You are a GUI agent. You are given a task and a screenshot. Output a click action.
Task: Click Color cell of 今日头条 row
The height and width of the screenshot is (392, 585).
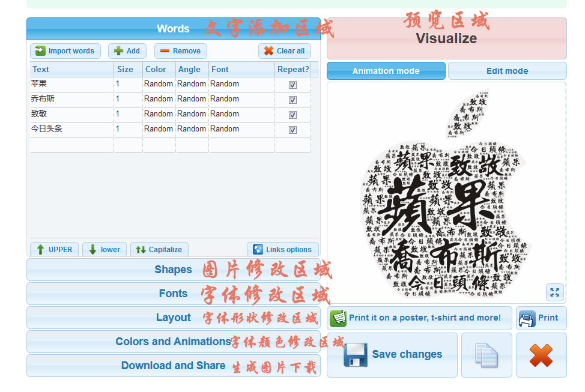pos(159,130)
